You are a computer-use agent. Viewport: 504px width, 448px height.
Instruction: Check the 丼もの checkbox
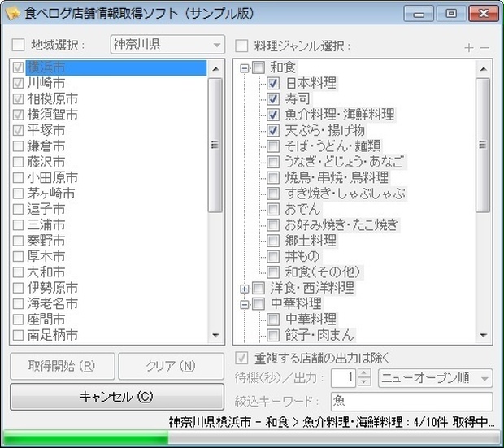[273, 256]
